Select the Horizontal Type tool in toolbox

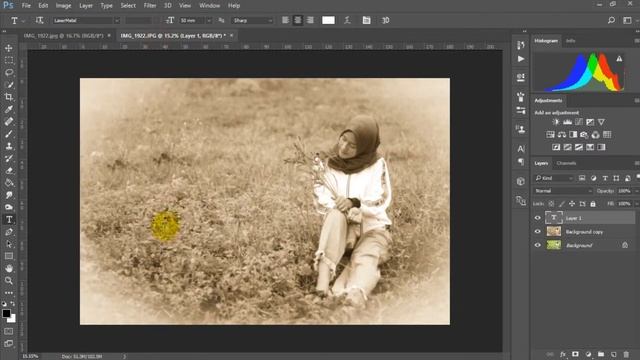click(9, 220)
